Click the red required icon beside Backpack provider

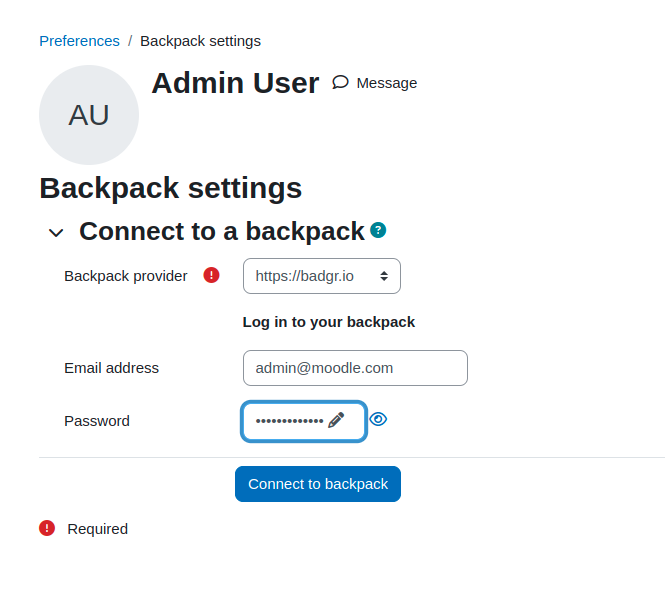(x=211, y=275)
